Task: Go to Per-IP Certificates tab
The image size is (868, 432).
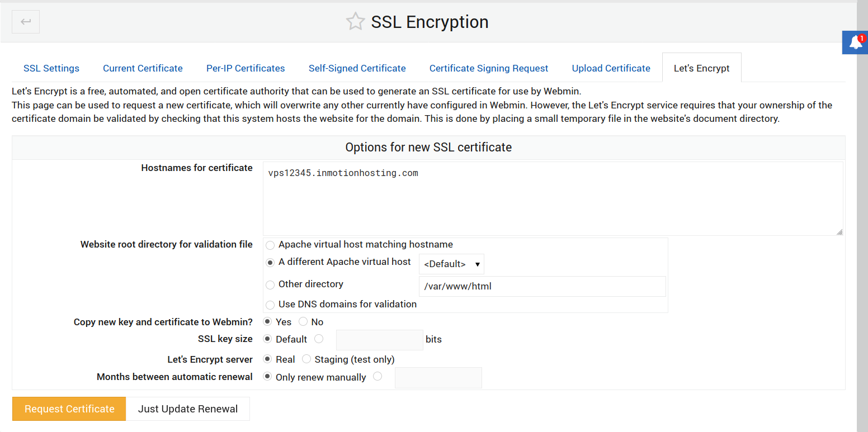Action: 246,68
